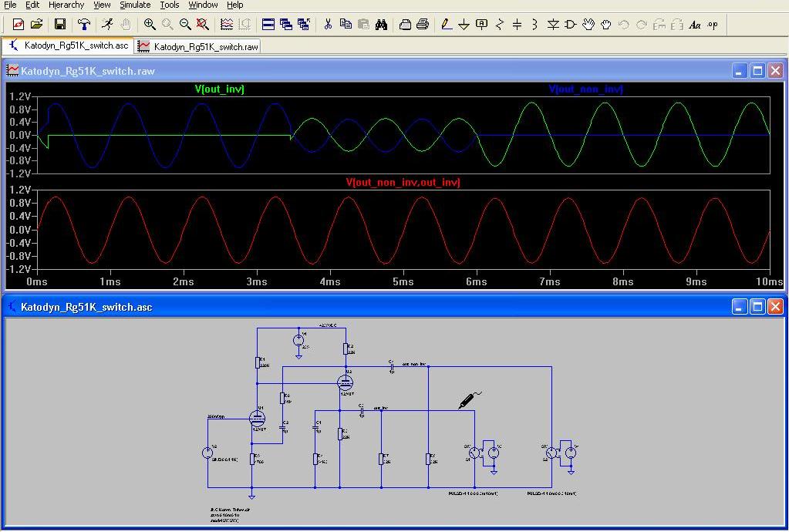Open the Component gate icon
This screenshot has height=532, width=789.
(x=570, y=24)
